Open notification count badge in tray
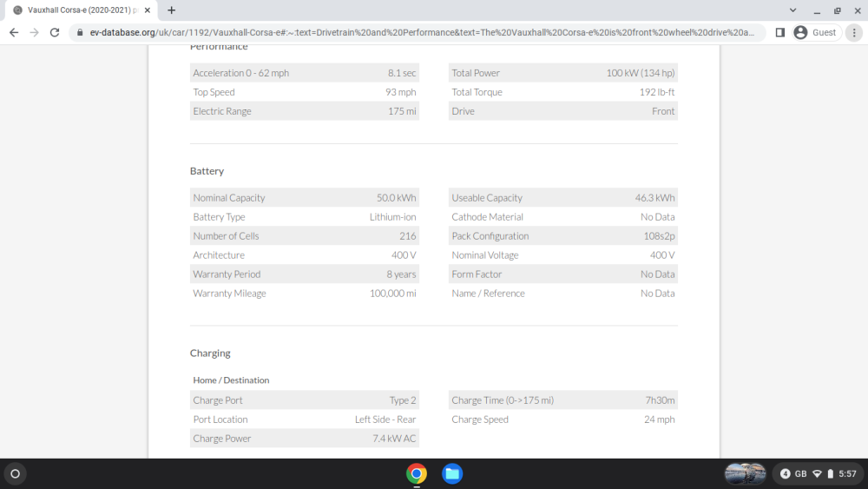This screenshot has width=868, height=489. (x=785, y=473)
